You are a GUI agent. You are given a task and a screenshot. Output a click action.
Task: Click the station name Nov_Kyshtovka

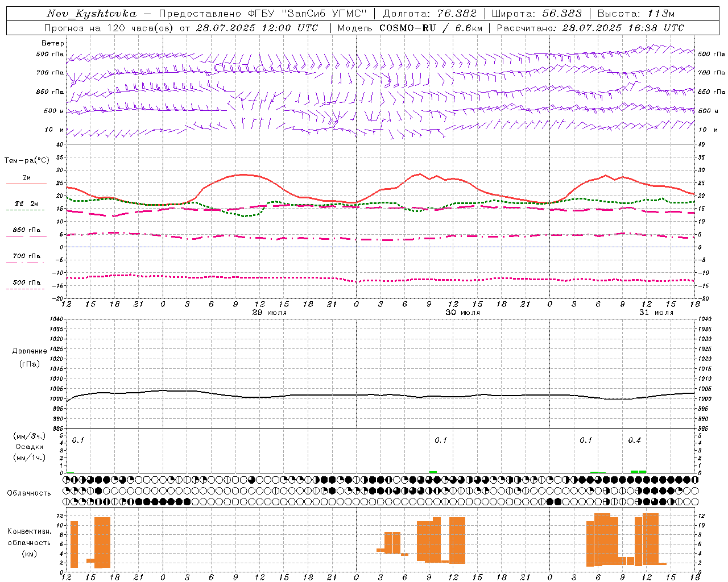click(x=92, y=14)
